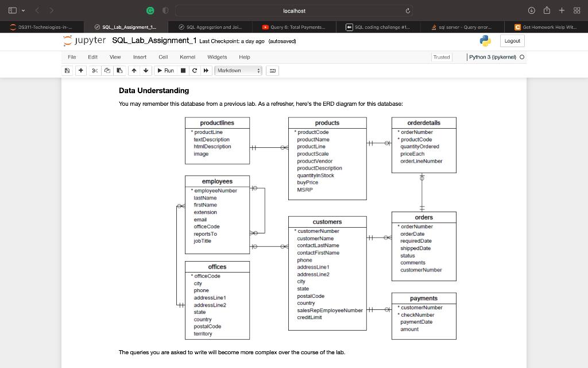Image resolution: width=588 pixels, height=368 pixels.
Task: Move selected cell up with up-arrow icon
Action: click(x=133, y=70)
